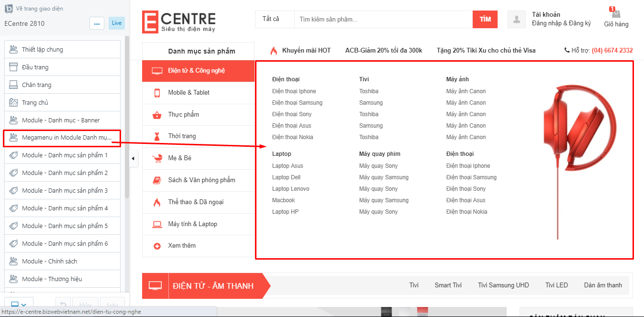644x317 pixels.
Task: Open Laptop HP link
Action: tap(285, 212)
